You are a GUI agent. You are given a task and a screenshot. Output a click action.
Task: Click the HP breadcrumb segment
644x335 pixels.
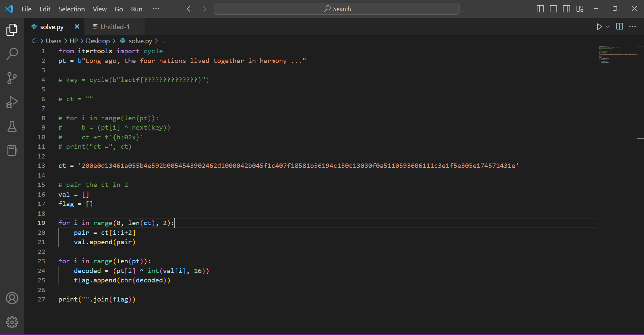coord(74,41)
